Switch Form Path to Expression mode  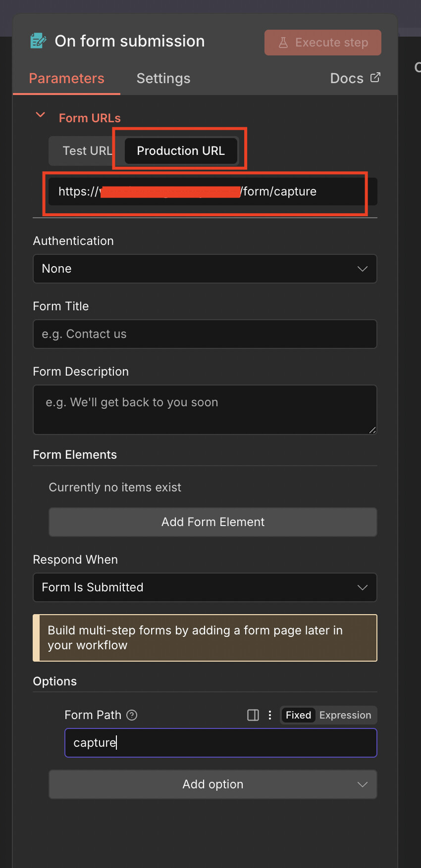click(x=345, y=715)
